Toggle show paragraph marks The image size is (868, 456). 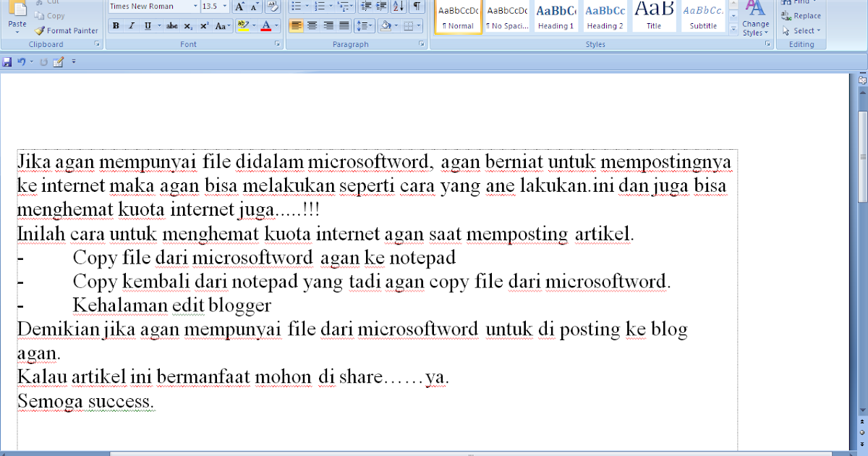(x=417, y=6)
